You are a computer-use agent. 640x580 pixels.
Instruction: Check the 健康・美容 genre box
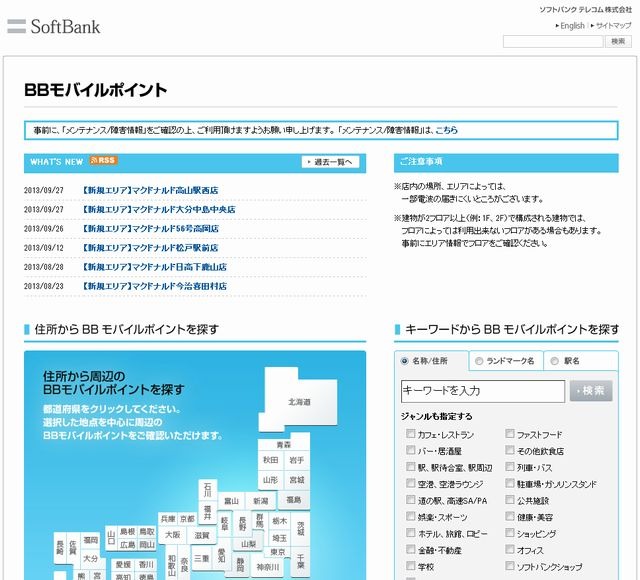[x=510, y=516]
